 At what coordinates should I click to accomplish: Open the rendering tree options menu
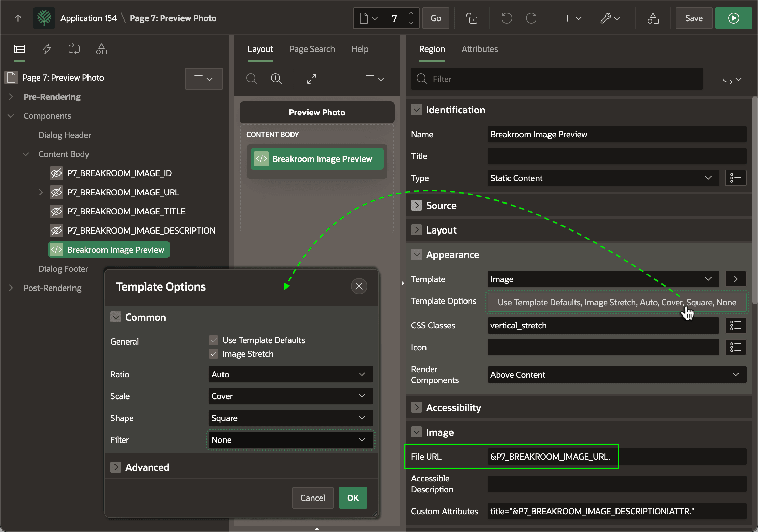204,79
